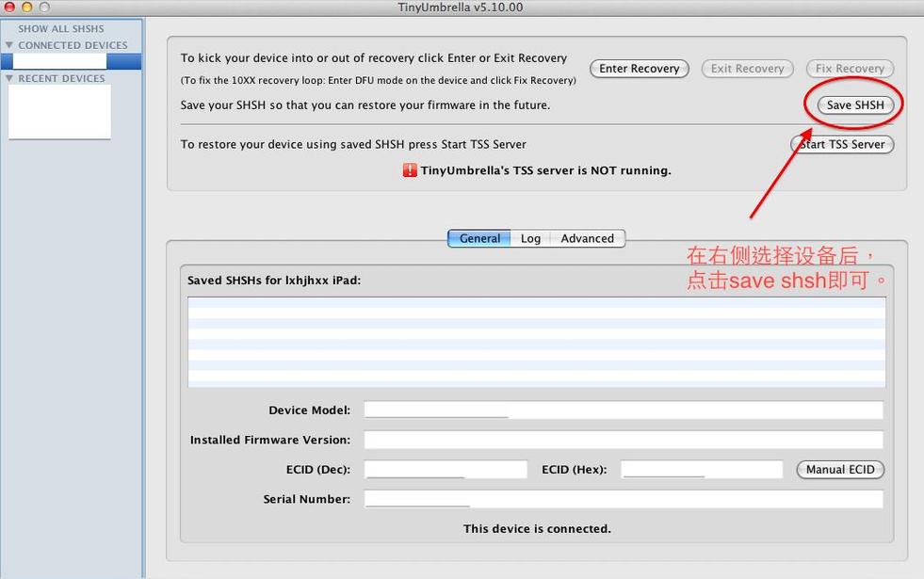The image size is (924, 579).
Task: Click the Exit Recovery button
Action: [747, 69]
